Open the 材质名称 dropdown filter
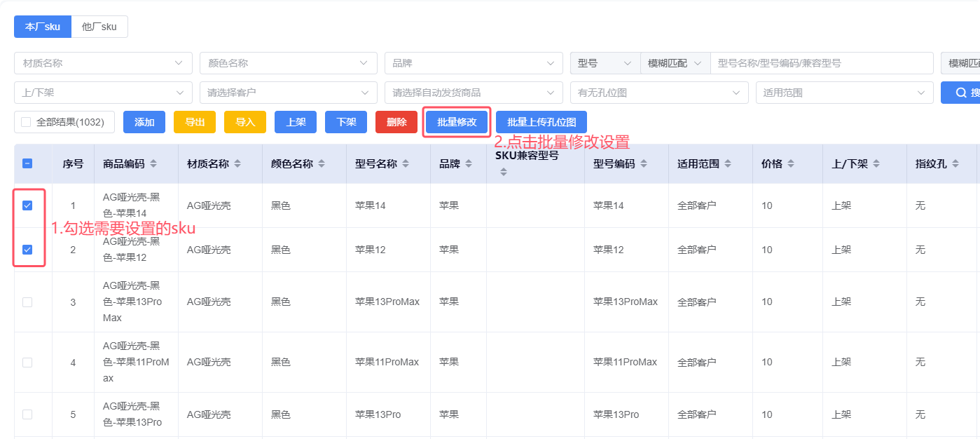Image resolution: width=980 pixels, height=439 pixels. [x=103, y=63]
